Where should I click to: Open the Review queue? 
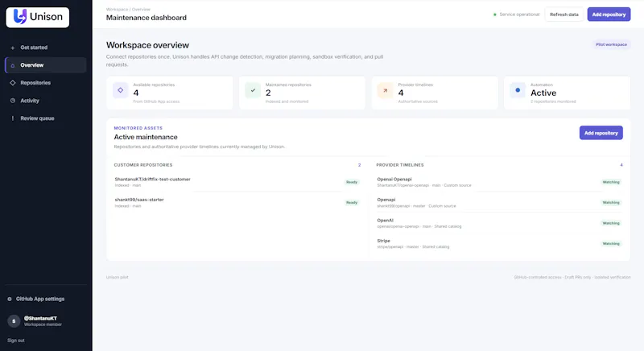46,118
